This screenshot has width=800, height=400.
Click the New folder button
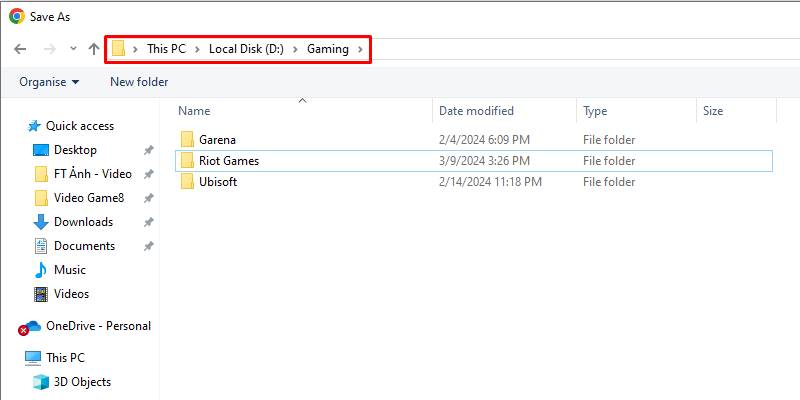tap(139, 82)
